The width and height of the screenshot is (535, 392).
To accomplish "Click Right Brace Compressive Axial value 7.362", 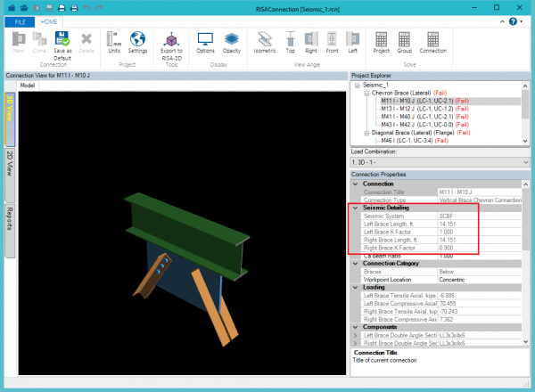I will [480, 320].
